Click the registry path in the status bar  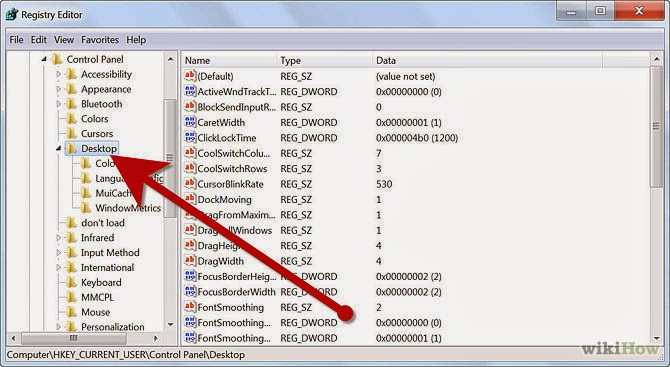point(126,355)
